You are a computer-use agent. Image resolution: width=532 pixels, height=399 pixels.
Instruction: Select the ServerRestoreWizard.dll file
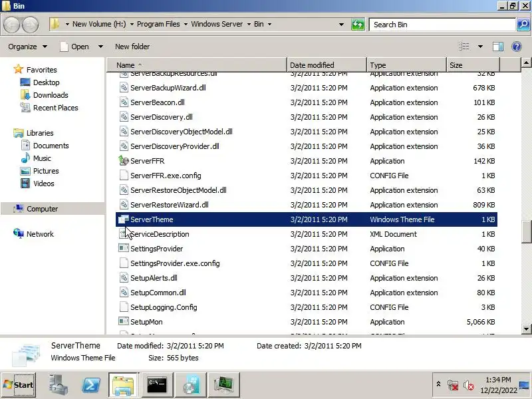[307, 205]
